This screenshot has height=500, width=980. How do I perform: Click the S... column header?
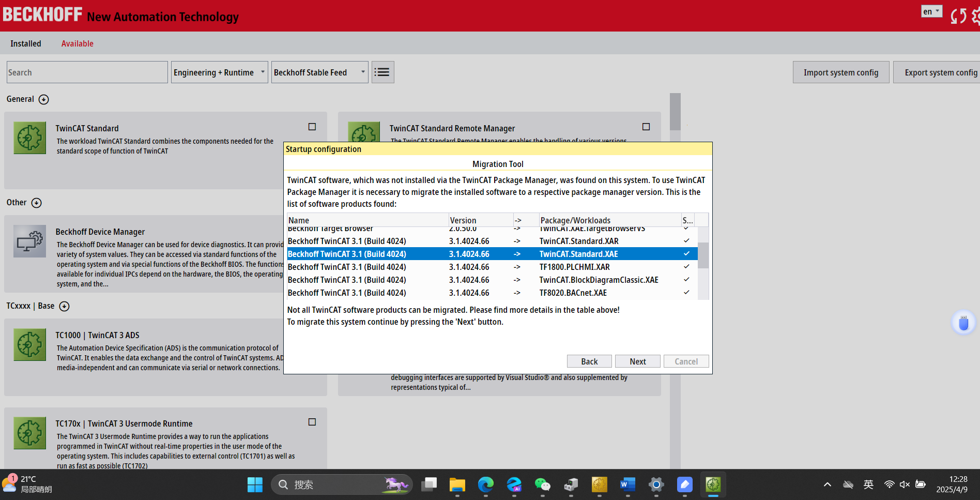point(688,220)
